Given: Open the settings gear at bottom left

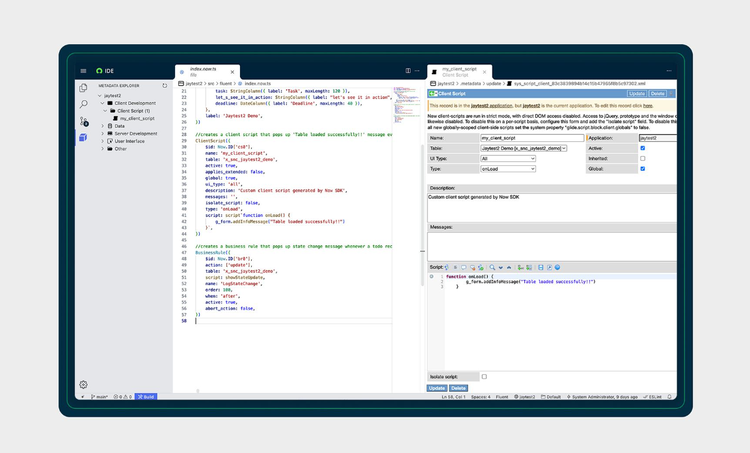Looking at the screenshot, I should click(x=84, y=384).
